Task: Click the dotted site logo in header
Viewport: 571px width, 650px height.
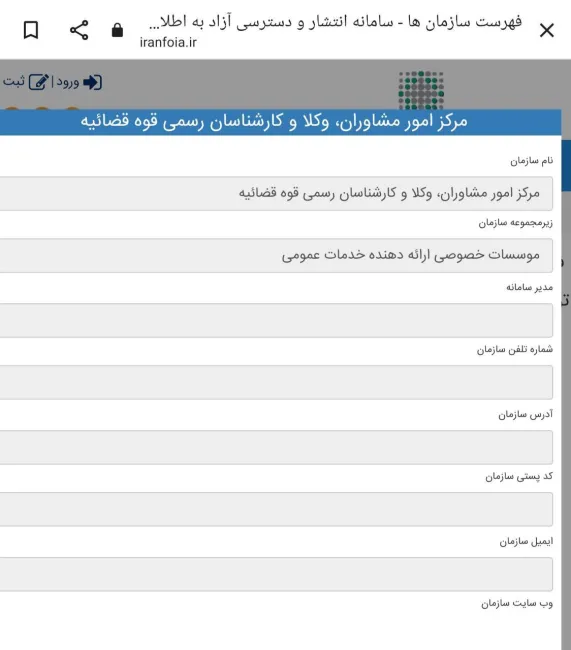Action: [x=421, y=90]
